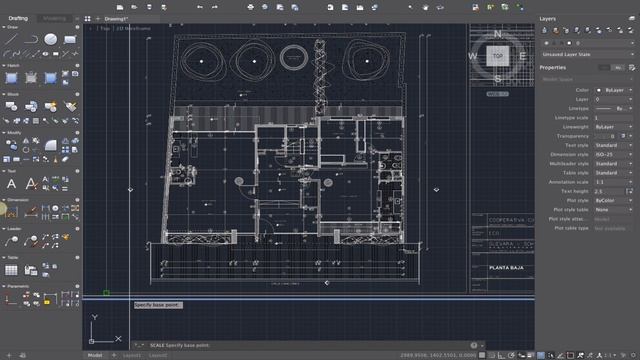640x360 pixels.
Task: Open the Text style Standard dropdown
Action: coord(613,145)
